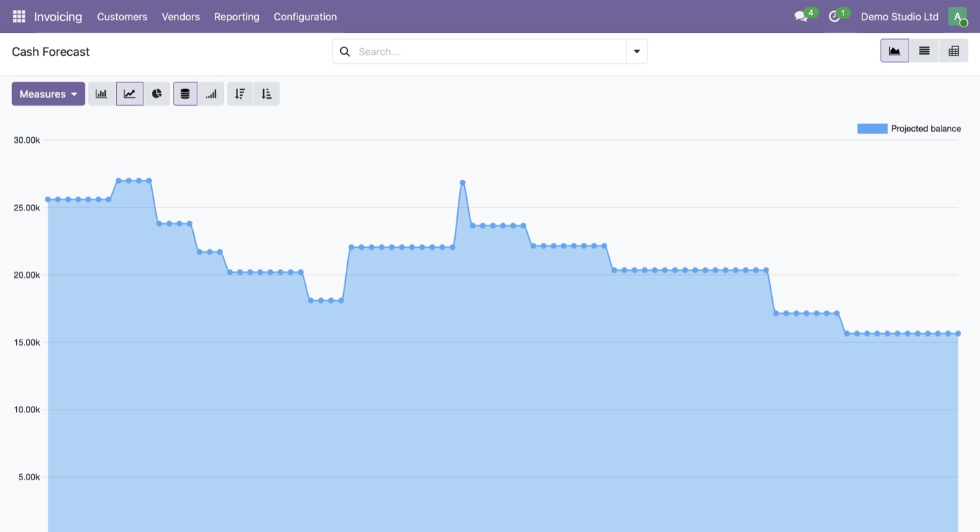Sort chart in ascending order
Screen dimensions: 980x532
point(267,94)
